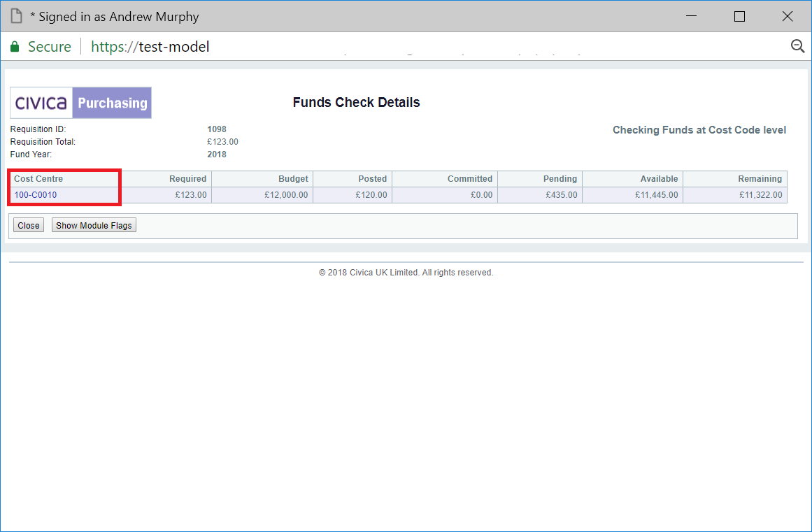Click the Cost Centre column header

point(38,179)
